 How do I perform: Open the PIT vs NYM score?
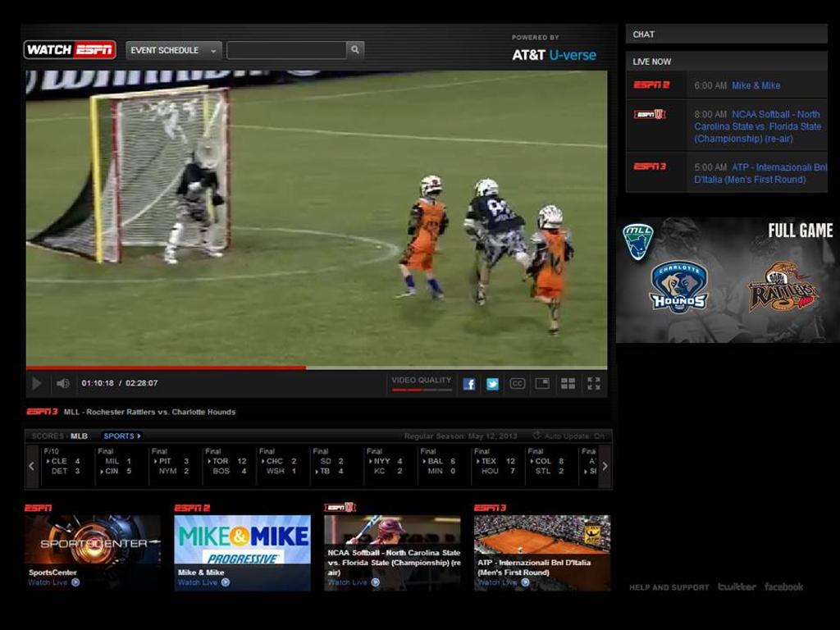(x=171, y=462)
